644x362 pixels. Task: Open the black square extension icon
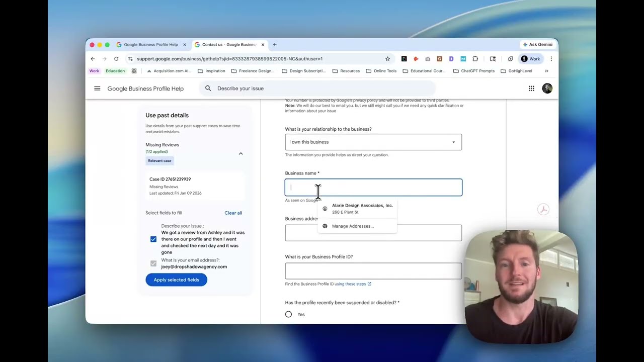pyautogui.click(x=404, y=59)
